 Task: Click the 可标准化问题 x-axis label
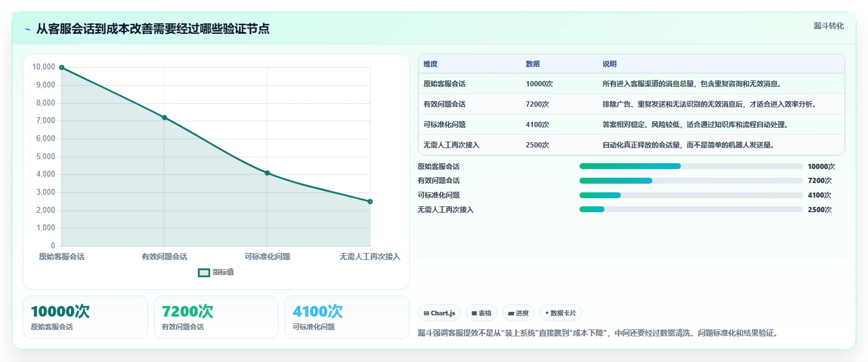268,256
